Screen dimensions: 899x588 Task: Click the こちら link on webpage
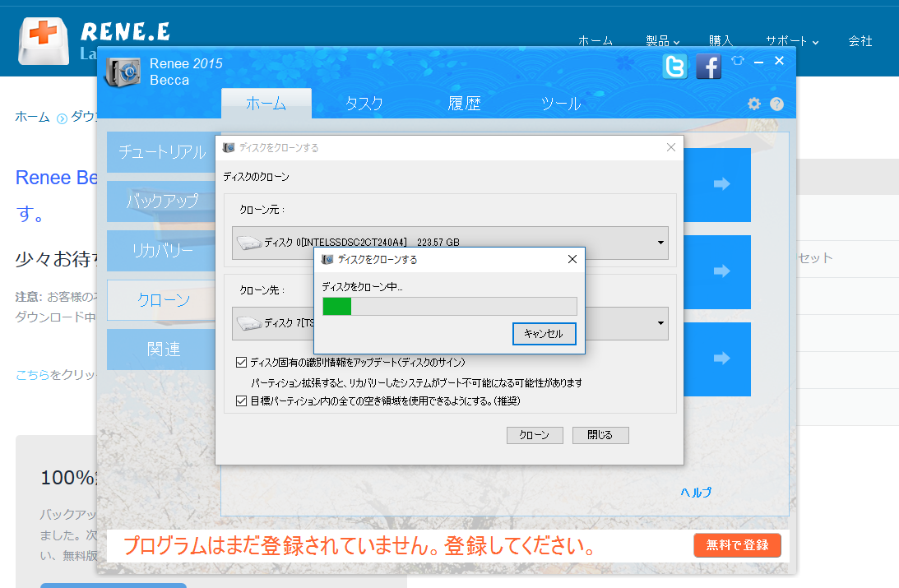coord(33,375)
